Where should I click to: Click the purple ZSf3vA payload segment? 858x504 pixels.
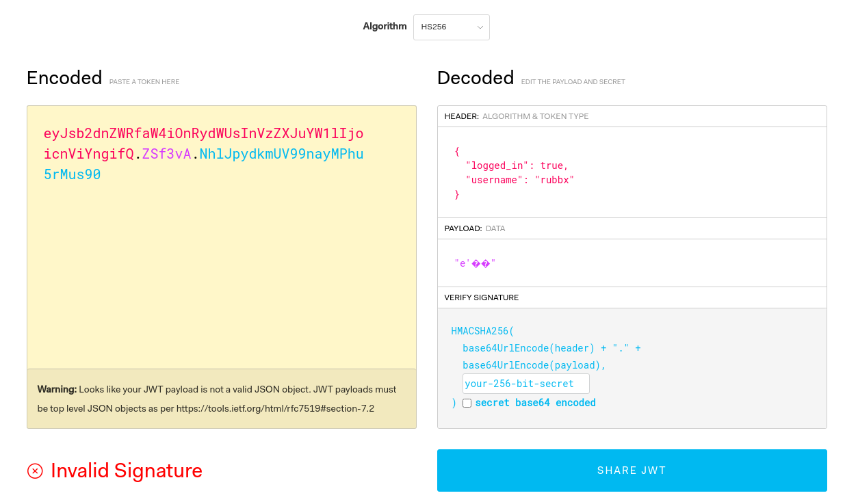pos(166,154)
